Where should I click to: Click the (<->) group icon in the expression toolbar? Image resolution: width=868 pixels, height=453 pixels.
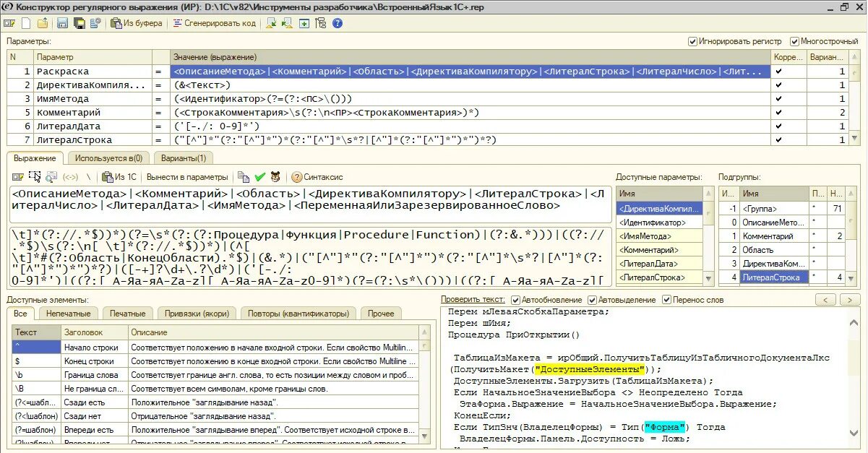tap(71, 177)
